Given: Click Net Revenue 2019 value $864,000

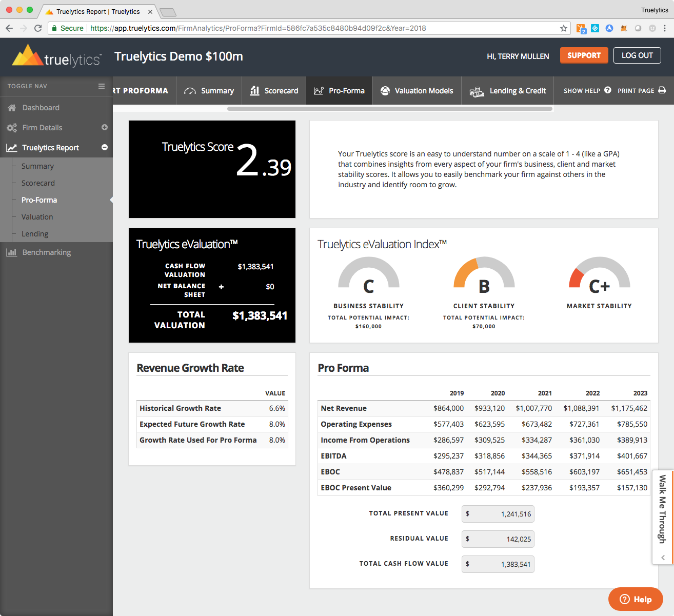Looking at the screenshot, I should click(448, 408).
